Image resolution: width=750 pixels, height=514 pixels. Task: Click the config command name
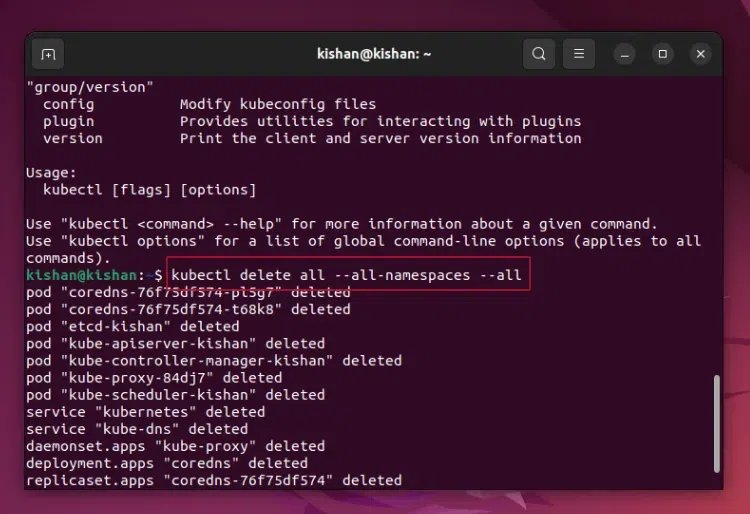click(68, 104)
